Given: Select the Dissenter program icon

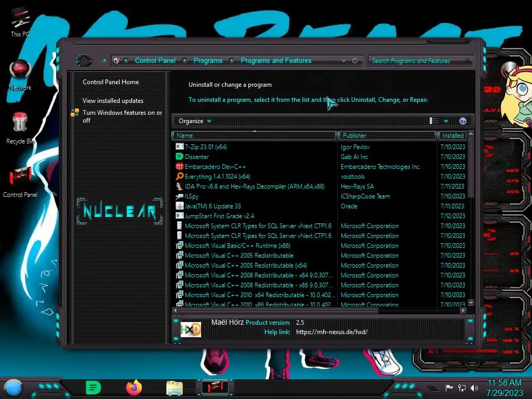Looking at the screenshot, I should (179, 156).
